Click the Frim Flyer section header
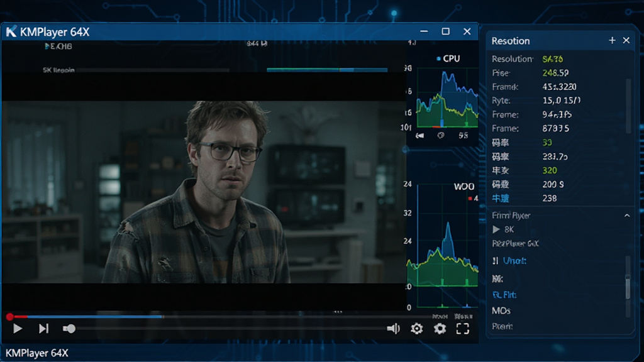This screenshot has height=362, width=644. coord(511,216)
